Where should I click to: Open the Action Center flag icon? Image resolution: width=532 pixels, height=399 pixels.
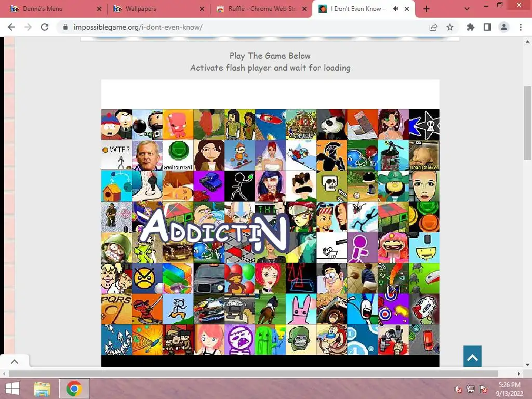pyautogui.click(x=483, y=389)
